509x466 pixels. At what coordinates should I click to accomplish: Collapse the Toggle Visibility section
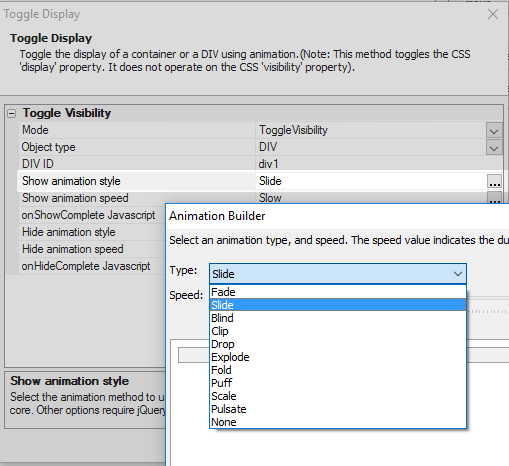point(11,114)
